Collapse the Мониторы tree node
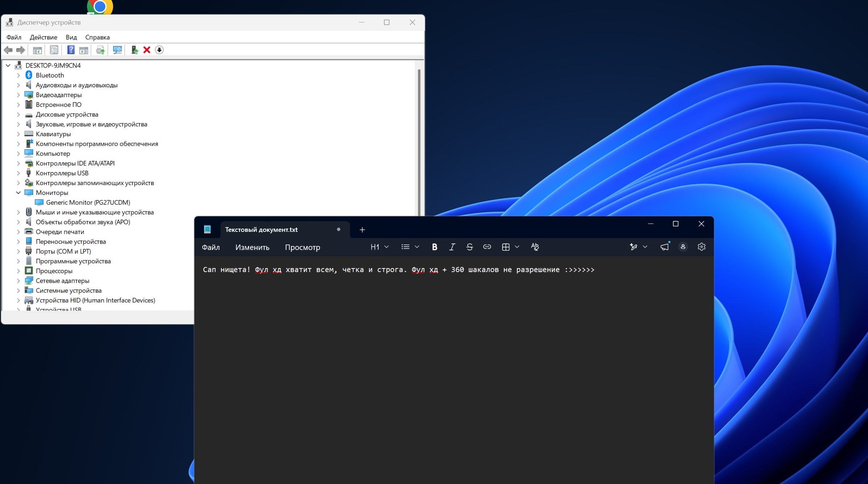Viewport: 868px width, 484px height. (x=18, y=193)
